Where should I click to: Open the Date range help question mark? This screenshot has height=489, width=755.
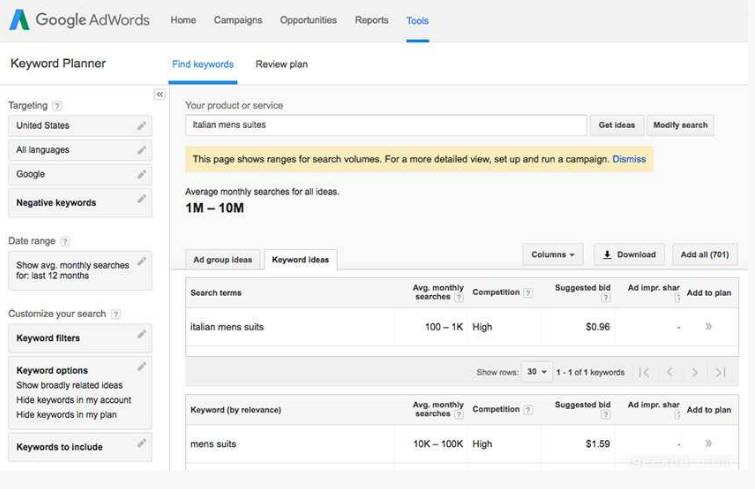tap(65, 241)
